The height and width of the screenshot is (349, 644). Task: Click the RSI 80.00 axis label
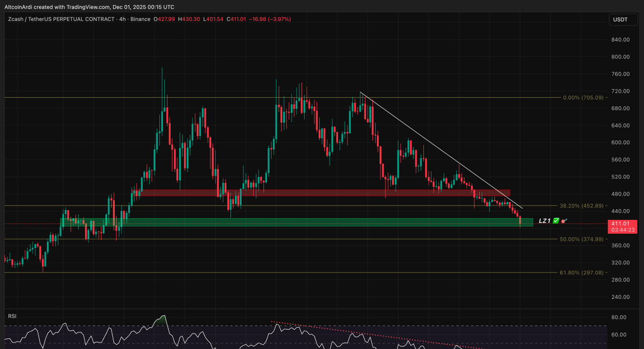click(620, 317)
